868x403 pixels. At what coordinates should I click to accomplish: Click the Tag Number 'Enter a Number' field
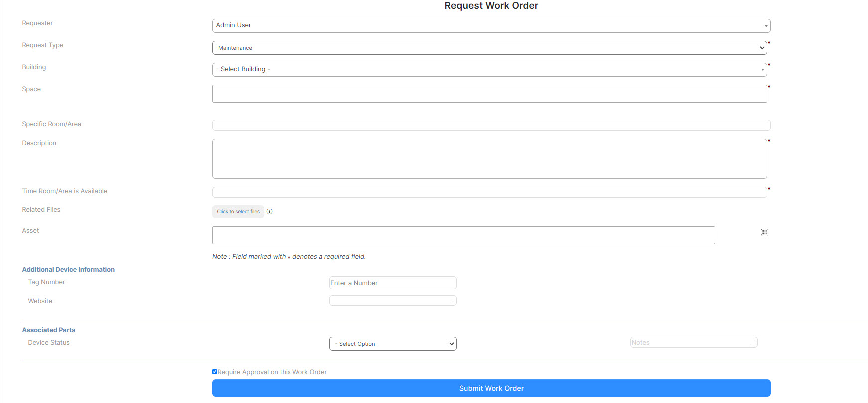click(393, 283)
